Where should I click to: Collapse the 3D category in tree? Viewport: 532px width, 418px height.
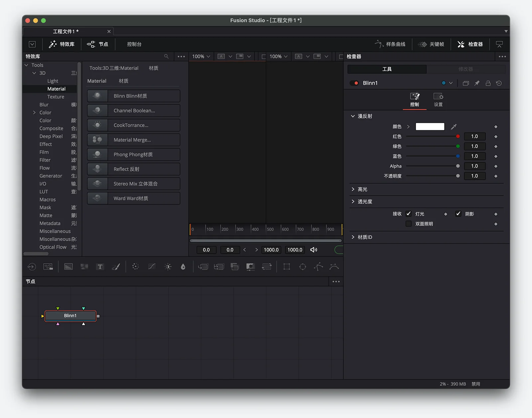point(34,73)
